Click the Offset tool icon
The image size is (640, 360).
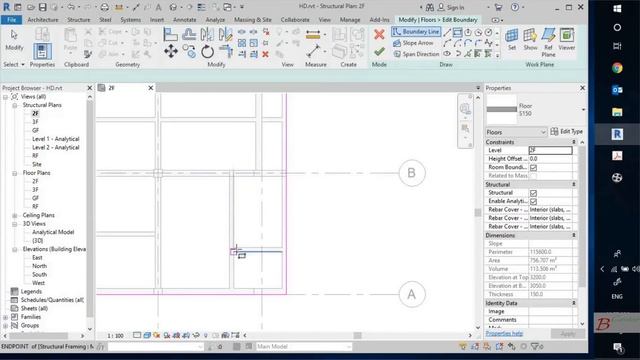(189, 34)
